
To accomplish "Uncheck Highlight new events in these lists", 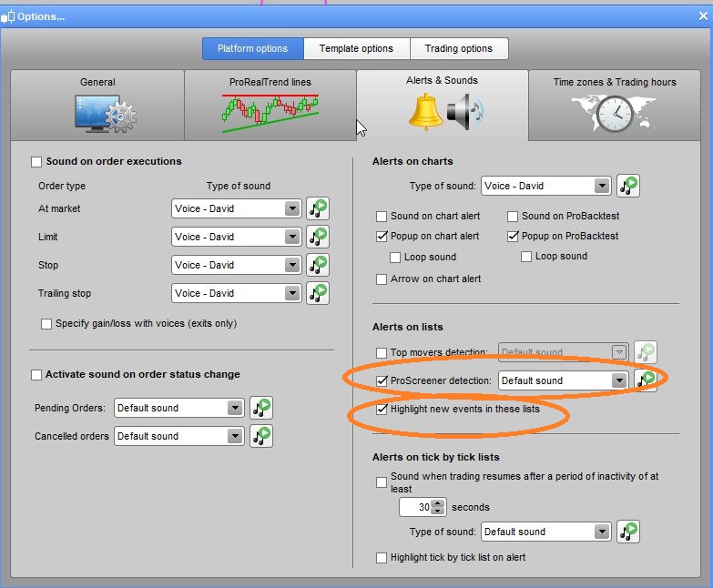I will pos(382,409).
